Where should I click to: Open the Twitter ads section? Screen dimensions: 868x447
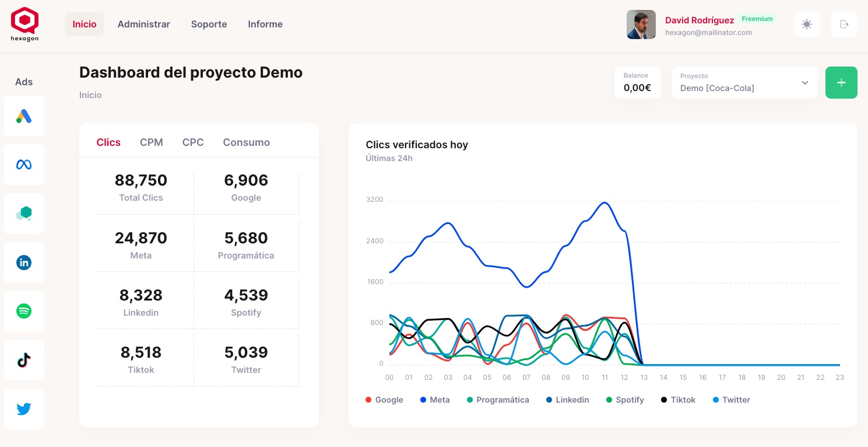(24, 409)
